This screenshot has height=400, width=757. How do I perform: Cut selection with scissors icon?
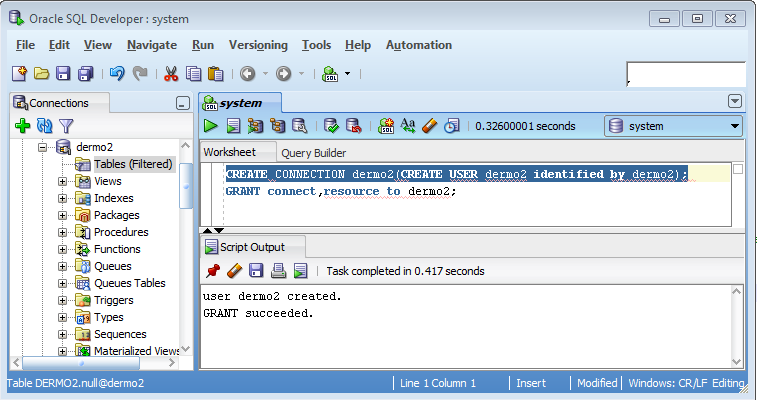pyautogui.click(x=171, y=74)
